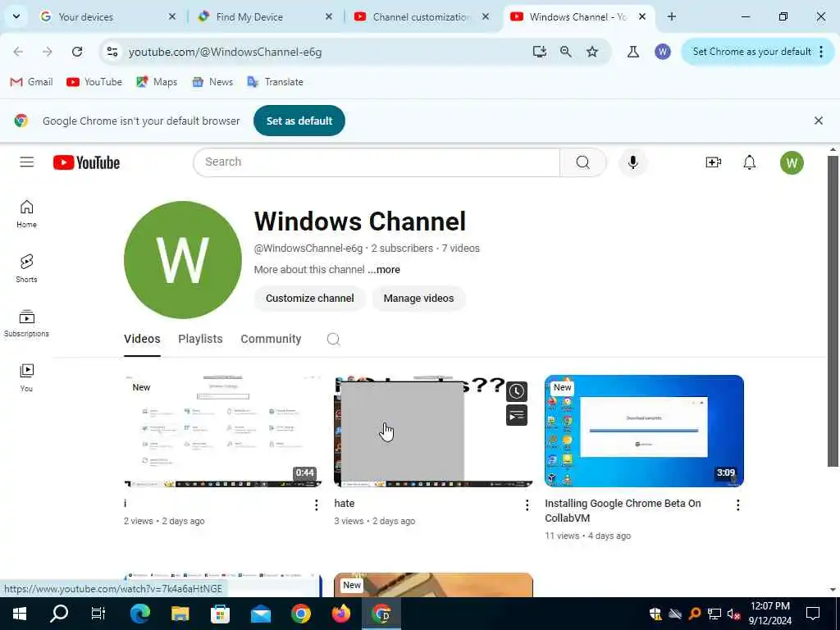
Task: Dismiss the default browser info bar
Action: click(x=818, y=121)
